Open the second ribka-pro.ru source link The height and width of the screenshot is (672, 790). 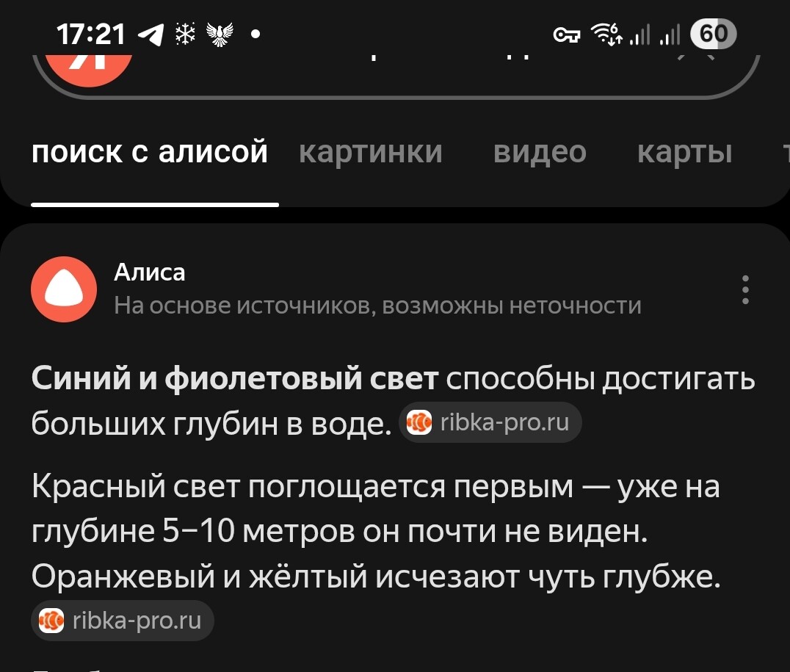click(x=123, y=621)
